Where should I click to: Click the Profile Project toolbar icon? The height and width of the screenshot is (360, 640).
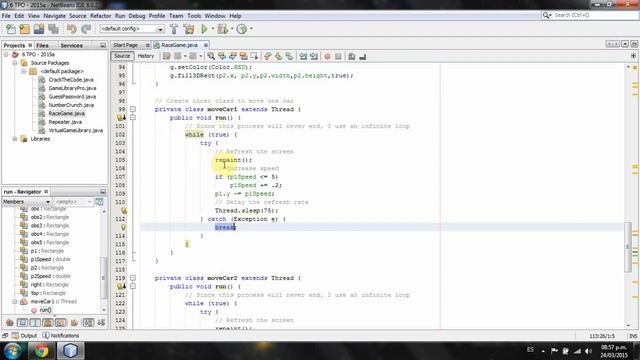[x=242, y=29]
